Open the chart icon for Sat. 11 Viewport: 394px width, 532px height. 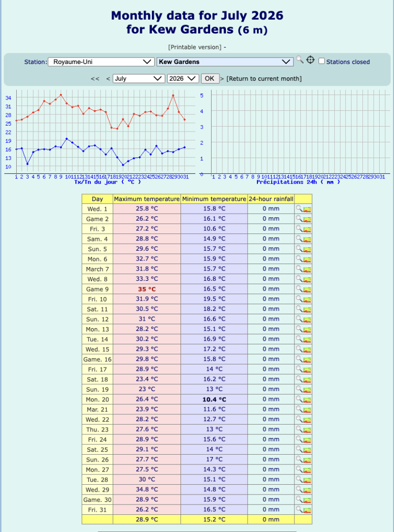pyautogui.click(x=307, y=310)
